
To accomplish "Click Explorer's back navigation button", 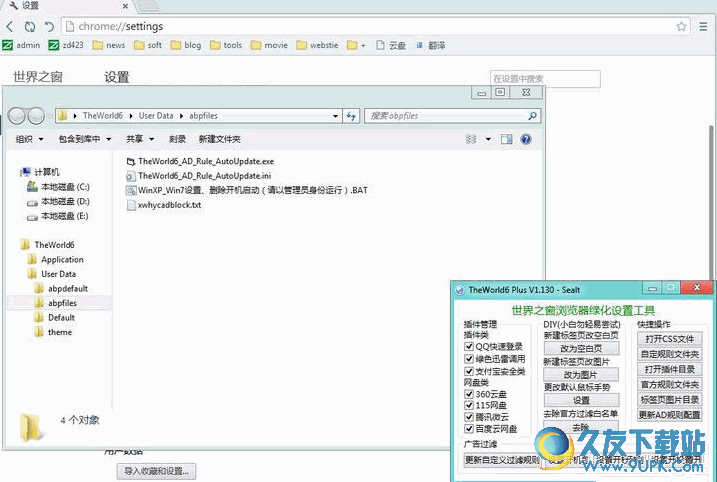I will tap(17, 116).
